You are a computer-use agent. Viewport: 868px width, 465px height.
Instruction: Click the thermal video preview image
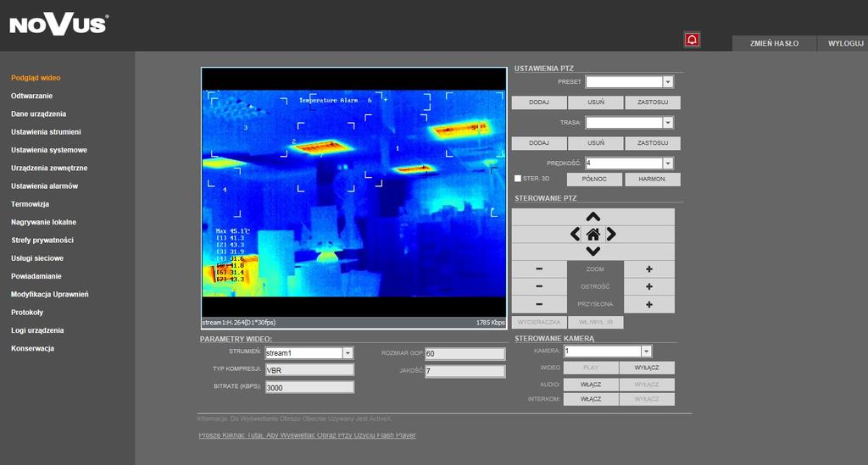[353, 193]
